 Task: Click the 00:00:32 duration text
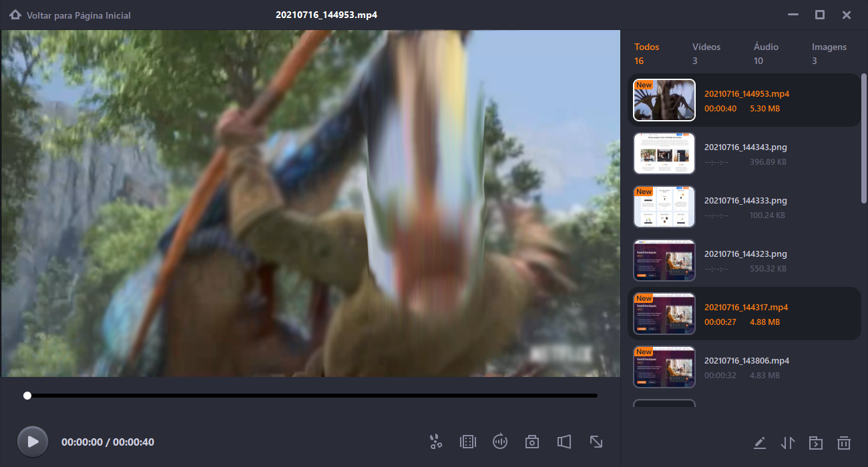[x=720, y=376]
